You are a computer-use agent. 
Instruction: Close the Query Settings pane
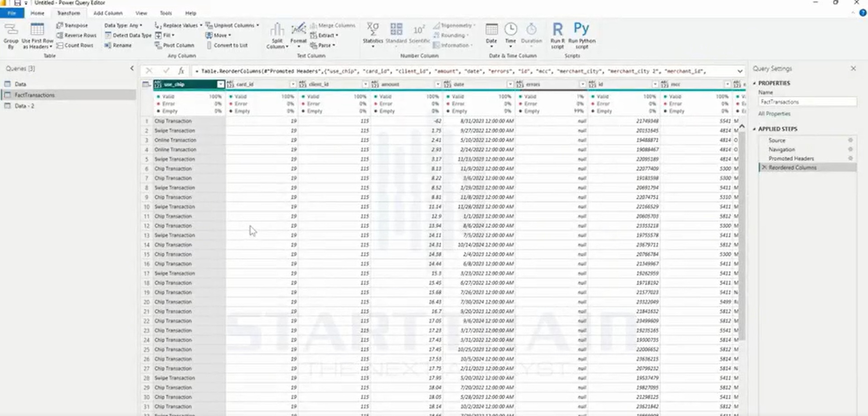[x=853, y=68]
